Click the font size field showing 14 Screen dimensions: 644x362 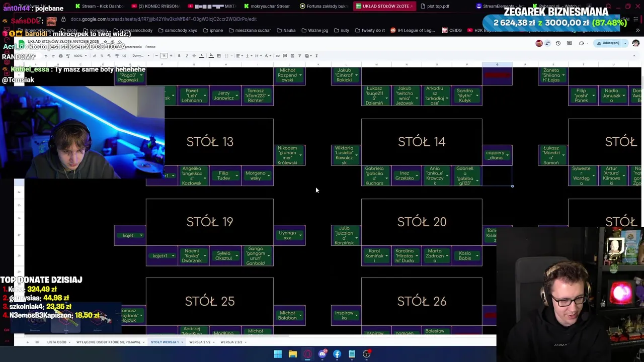tap(164, 56)
